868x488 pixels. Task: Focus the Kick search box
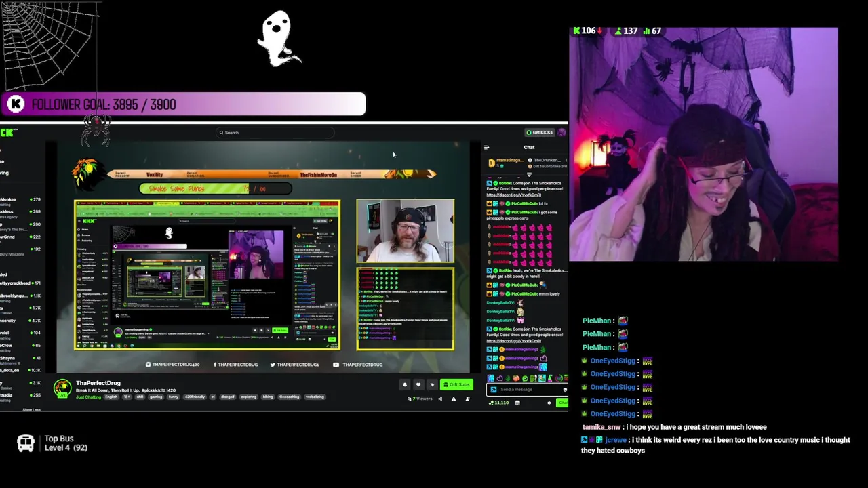coord(275,133)
